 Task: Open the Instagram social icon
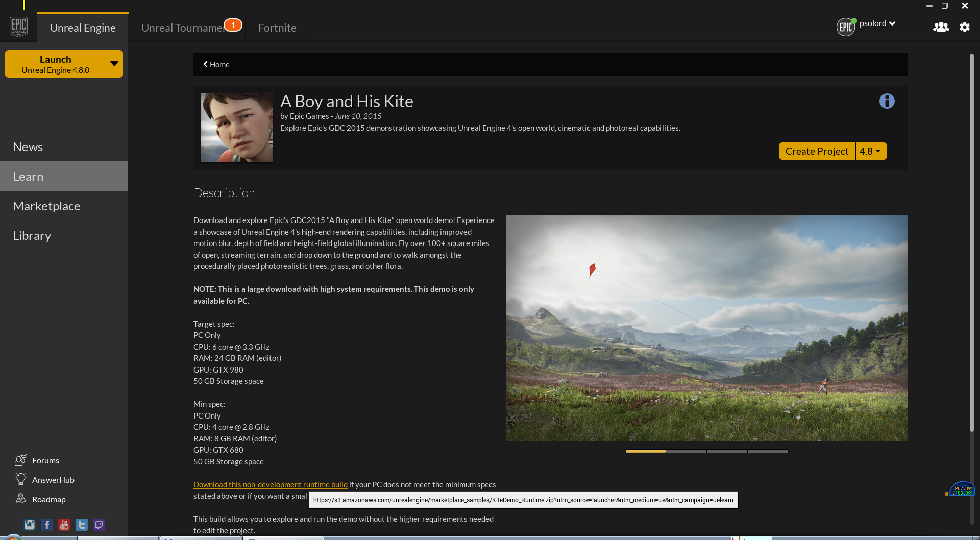click(30, 524)
